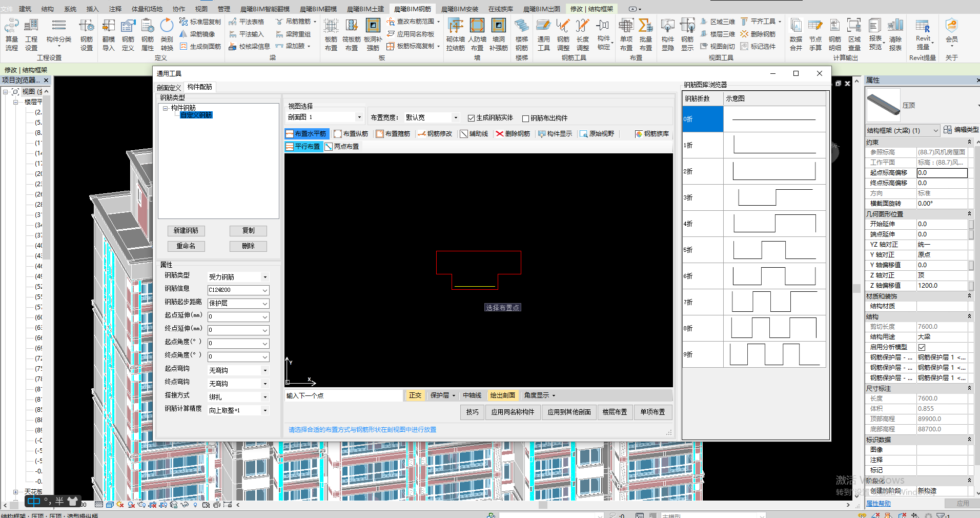Toggle the 生成钢筋实体 checkbox
The image size is (980, 518).
pyautogui.click(x=471, y=118)
